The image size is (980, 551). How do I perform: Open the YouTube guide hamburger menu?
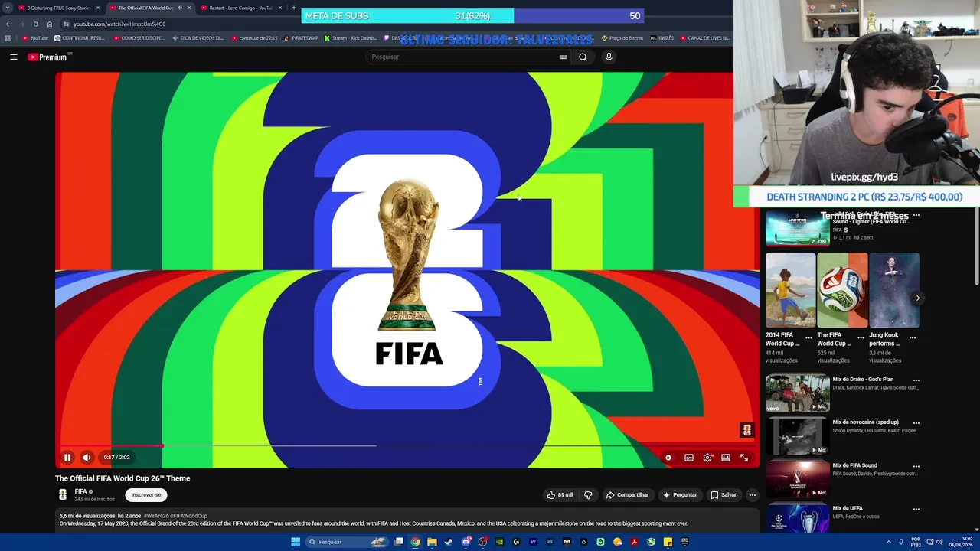click(x=14, y=57)
